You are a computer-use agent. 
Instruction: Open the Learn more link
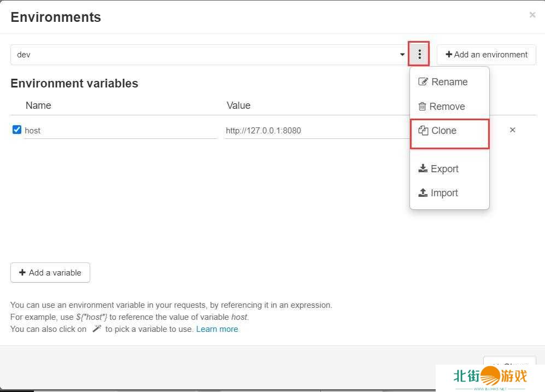click(217, 329)
